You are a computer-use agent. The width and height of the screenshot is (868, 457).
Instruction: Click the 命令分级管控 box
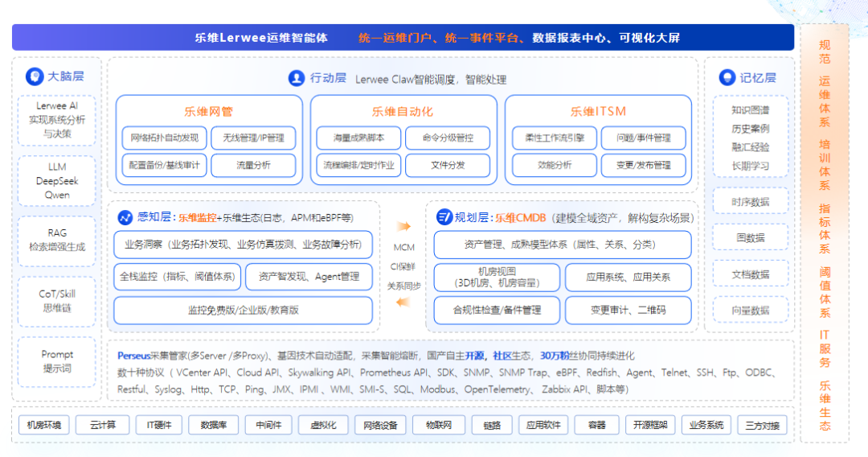[448, 138]
